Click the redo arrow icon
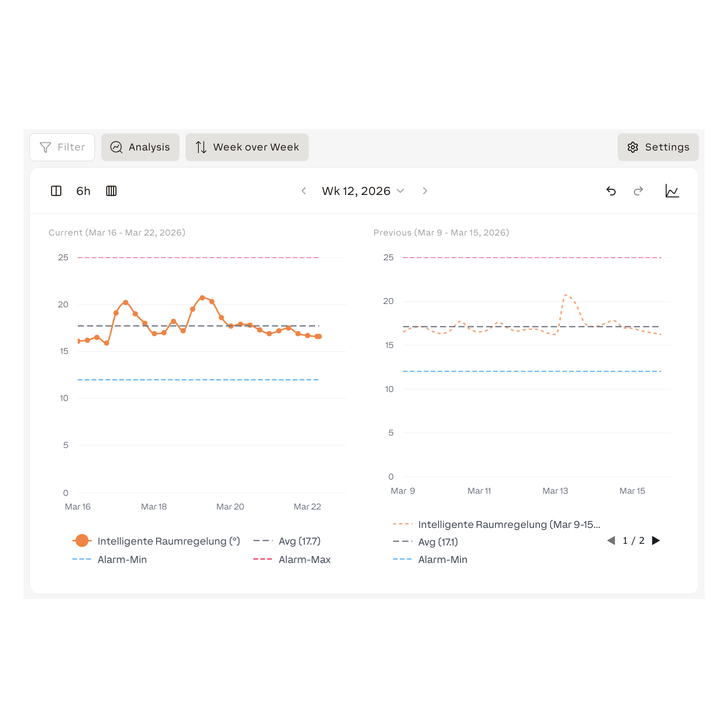 pos(638,191)
